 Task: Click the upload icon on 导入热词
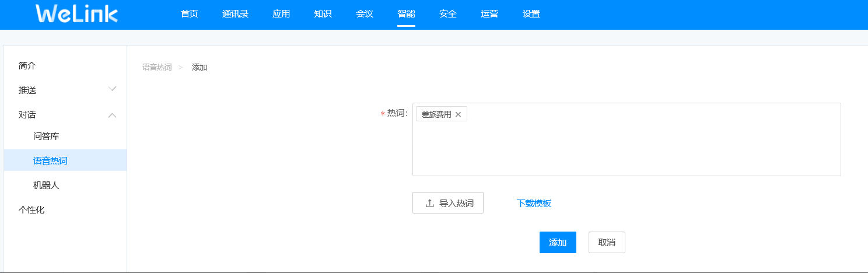[430, 204]
